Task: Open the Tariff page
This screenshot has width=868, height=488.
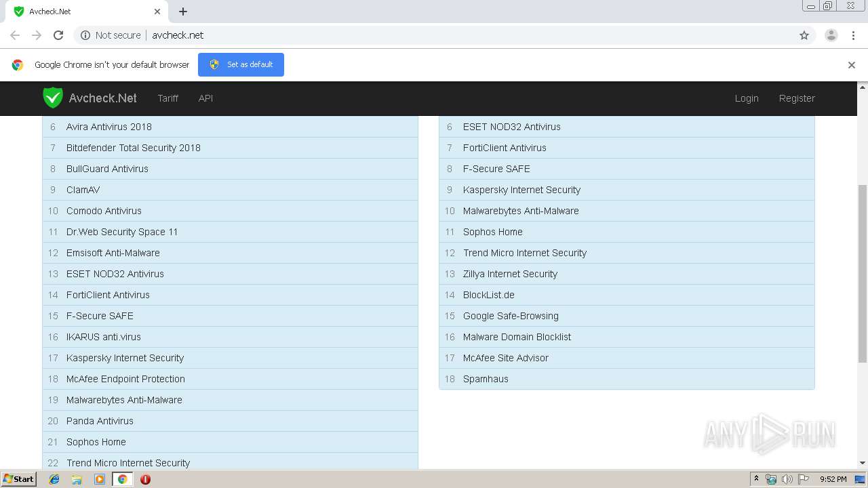Action: pos(168,98)
